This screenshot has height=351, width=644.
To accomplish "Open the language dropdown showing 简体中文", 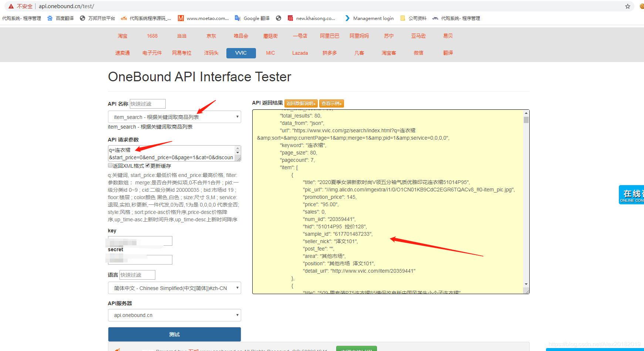I will point(174,288).
